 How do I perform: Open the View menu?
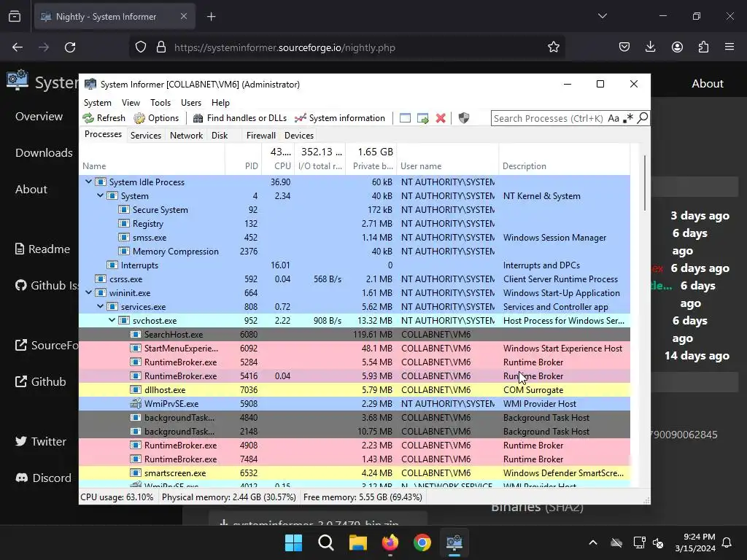point(131,102)
